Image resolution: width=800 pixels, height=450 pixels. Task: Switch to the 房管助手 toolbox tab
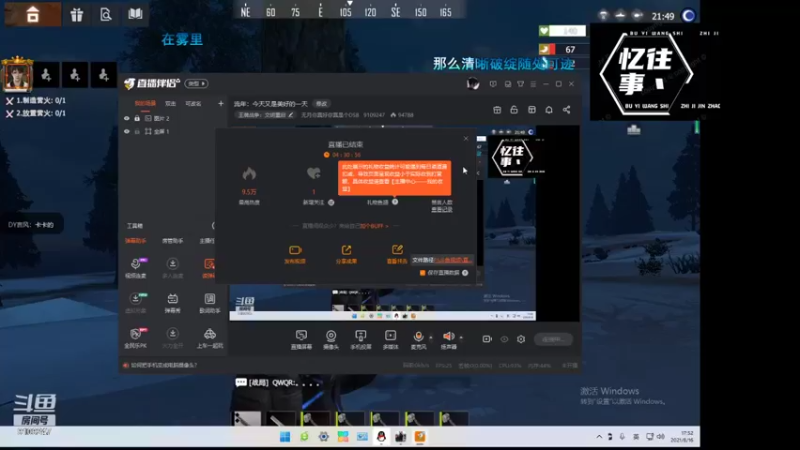pyautogui.click(x=172, y=241)
